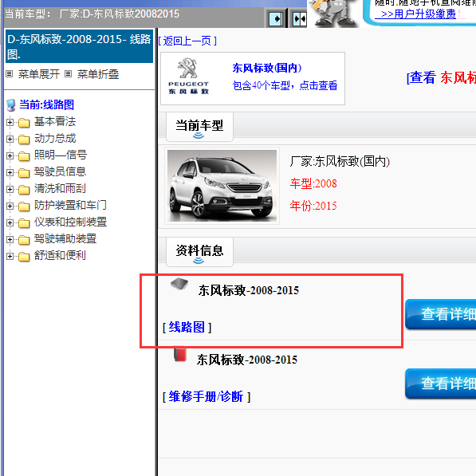This screenshot has height=476, width=476.
Task: Expand the 驾驶员信息 tree node
Action: 10,172
